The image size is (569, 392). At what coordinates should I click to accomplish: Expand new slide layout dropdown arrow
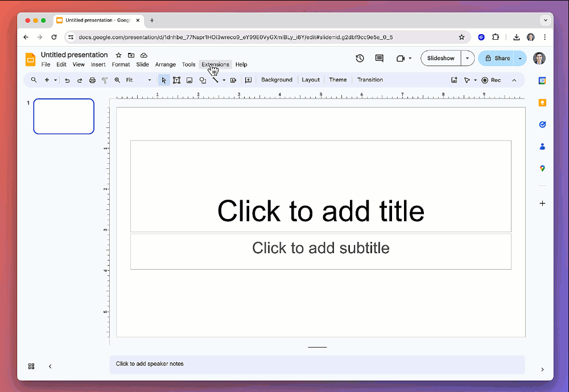pos(56,80)
